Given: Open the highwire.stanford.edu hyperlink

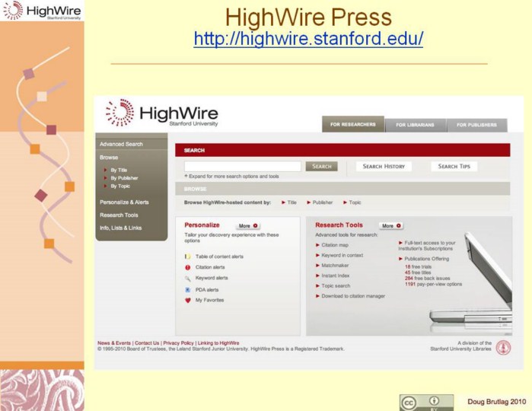Looking at the screenshot, I should pyautogui.click(x=308, y=38).
